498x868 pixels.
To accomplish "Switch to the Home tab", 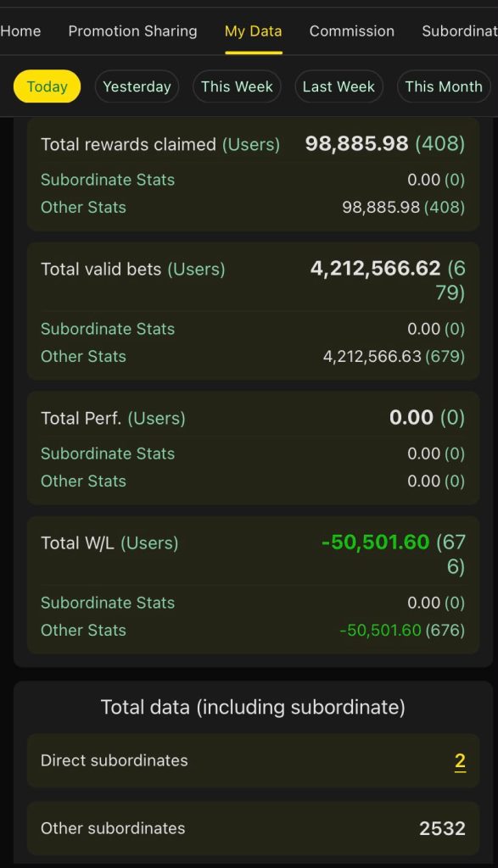I will click(20, 31).
